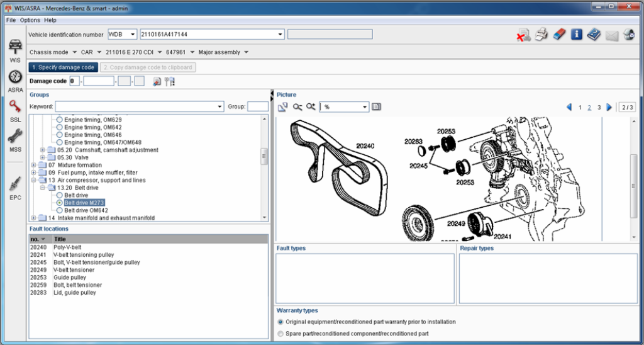Zoom out of the picture
644x345 pixels.
[x=297, y=107]
